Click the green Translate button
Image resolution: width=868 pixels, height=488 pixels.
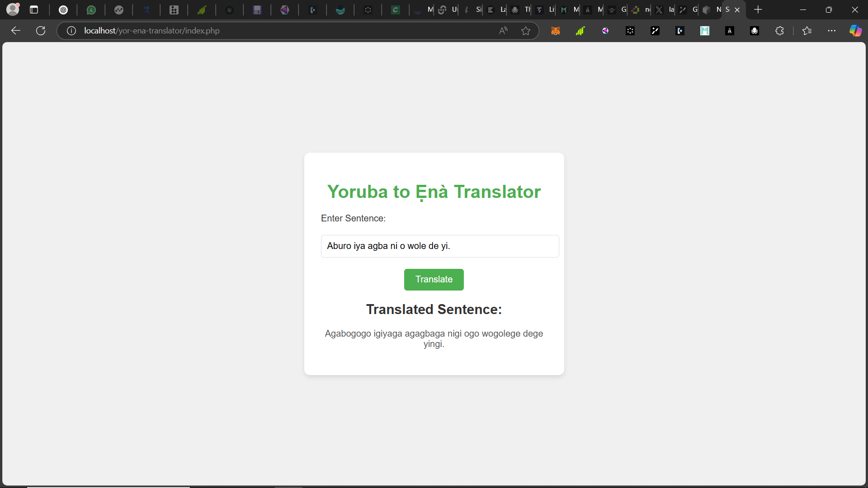(434, 279)
